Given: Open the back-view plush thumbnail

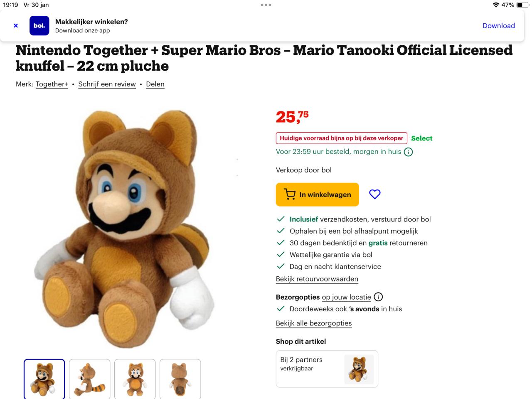Looking at the screenshot, I should click(x=180, y=379).
